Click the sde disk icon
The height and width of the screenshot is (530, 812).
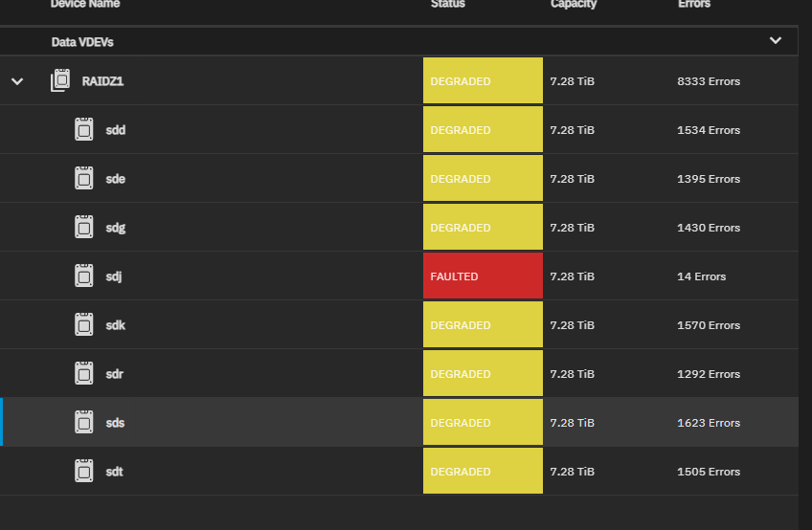[x=84, y=179]
